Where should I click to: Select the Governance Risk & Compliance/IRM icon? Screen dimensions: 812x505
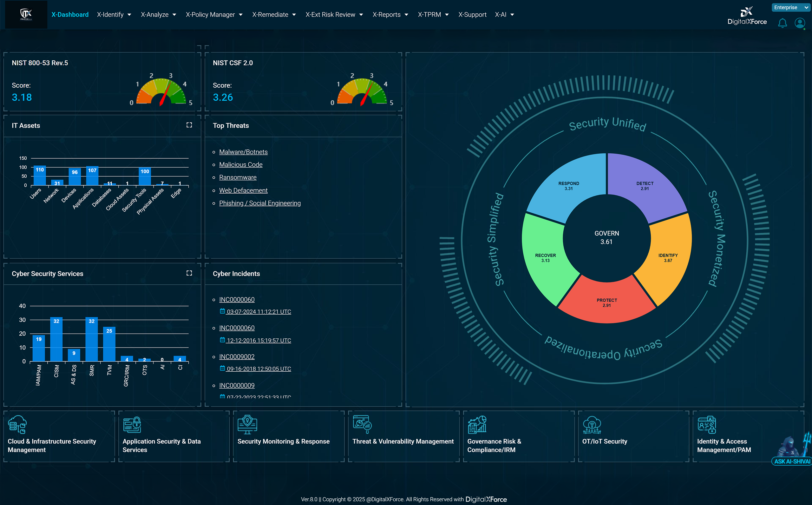click(477, 424)
